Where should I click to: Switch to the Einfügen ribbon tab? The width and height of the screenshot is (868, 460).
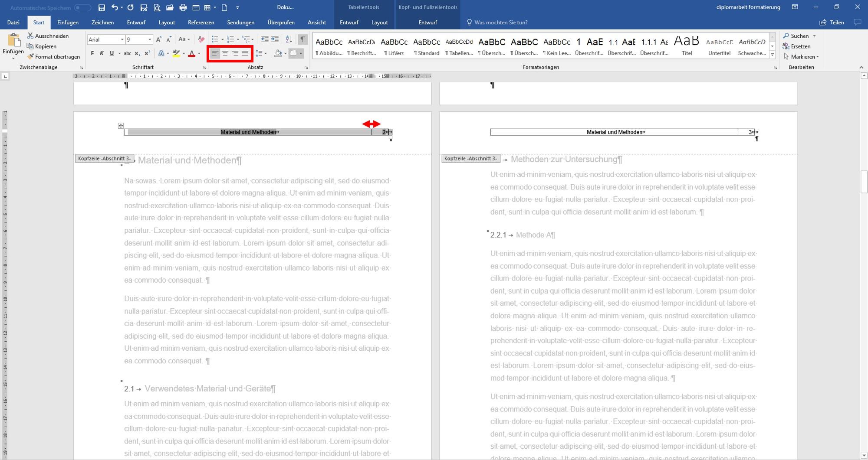(x=68, y=23)
